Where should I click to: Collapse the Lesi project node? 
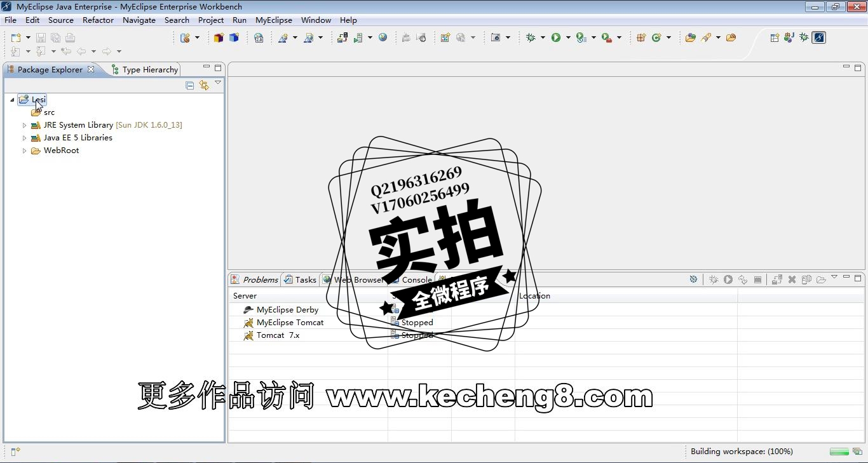12,100
